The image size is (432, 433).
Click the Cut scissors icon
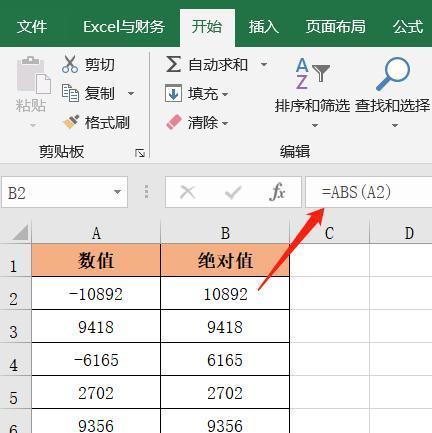[x=70, y=64]
